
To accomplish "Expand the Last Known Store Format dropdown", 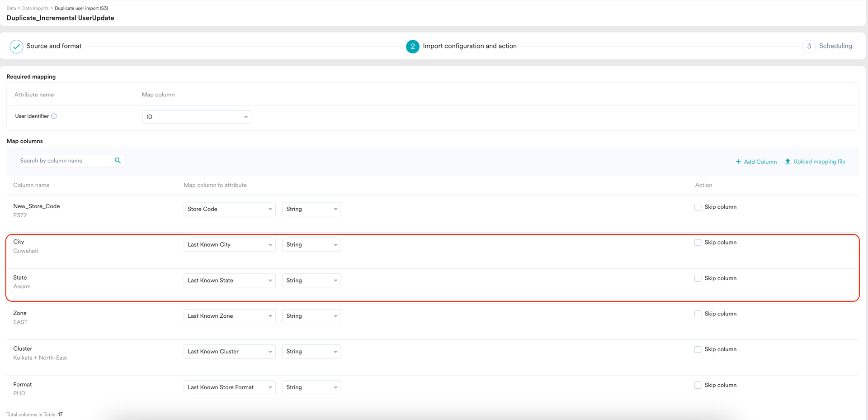I will point(229,387).
